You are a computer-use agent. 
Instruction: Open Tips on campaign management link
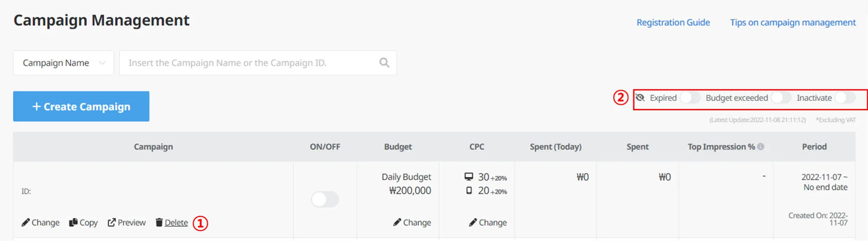pyautogui.click(x=792, y=23)
